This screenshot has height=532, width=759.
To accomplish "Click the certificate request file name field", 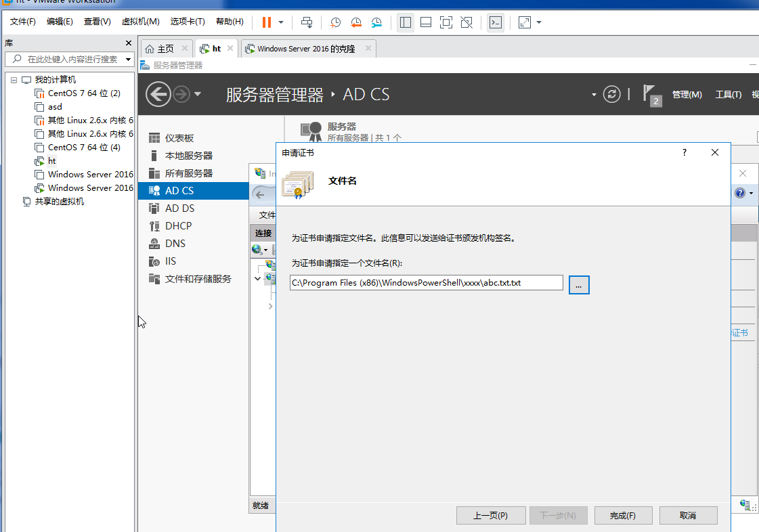I will (x=427, y=283).
